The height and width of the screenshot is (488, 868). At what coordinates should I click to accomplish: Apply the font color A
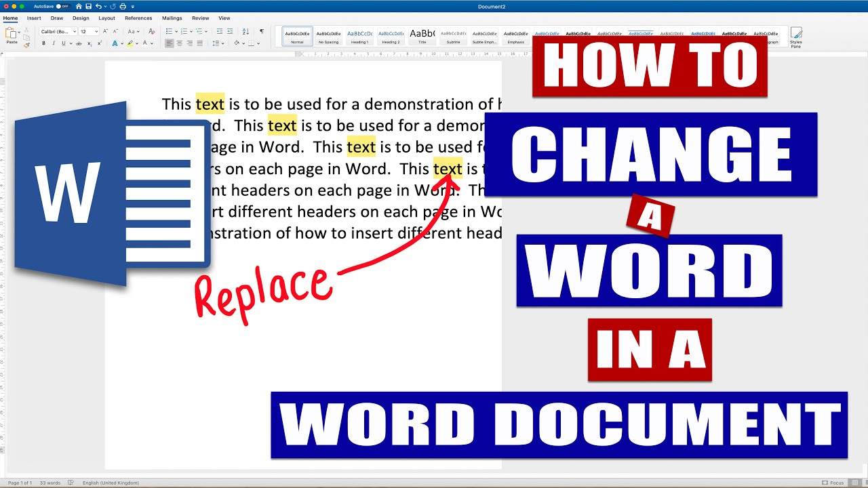tap(144, 43)
